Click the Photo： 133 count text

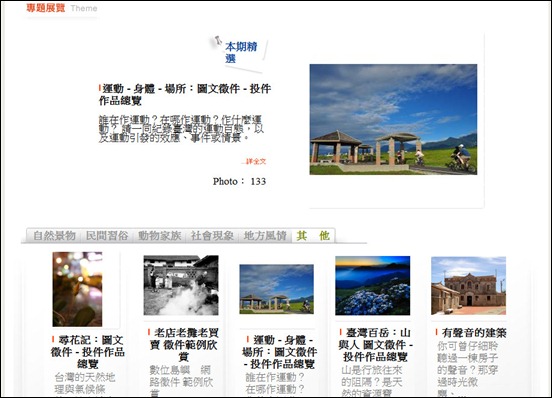[x=239, y=182]
